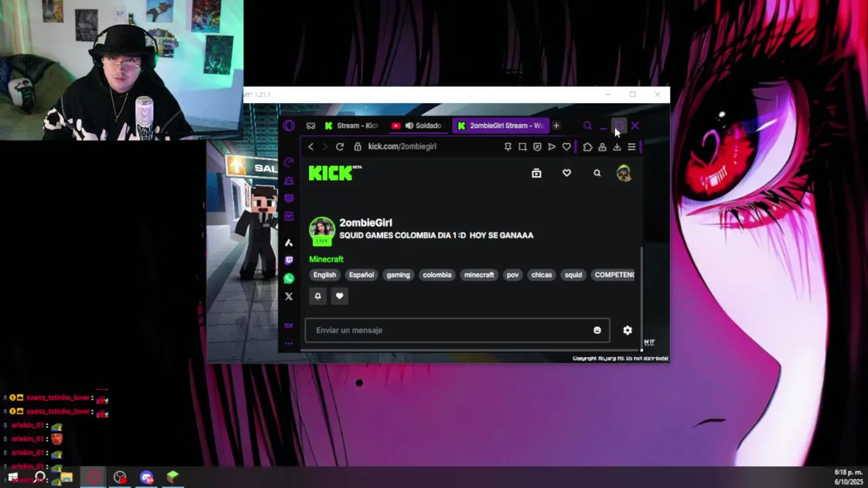This screenshot has width=868, height=488.
Task: Open the Opera GX main menu logo
Action: tap(289, 125)
